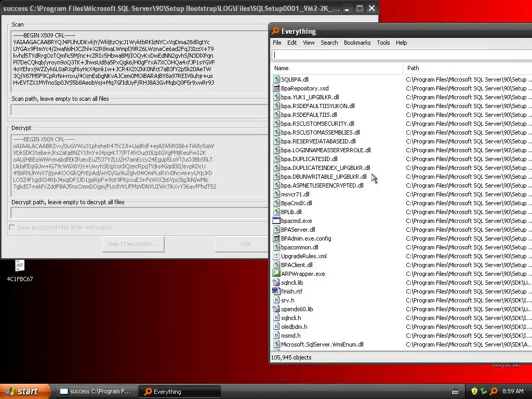
Task: Select the bpa.LOGINNAMEASSERVERROLE.dll filename
Action: point(326,150)
